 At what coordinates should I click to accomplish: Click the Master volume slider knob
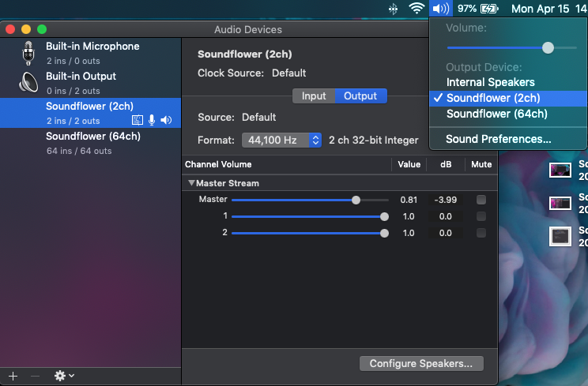pyautogui.click(x=356, y=200)
